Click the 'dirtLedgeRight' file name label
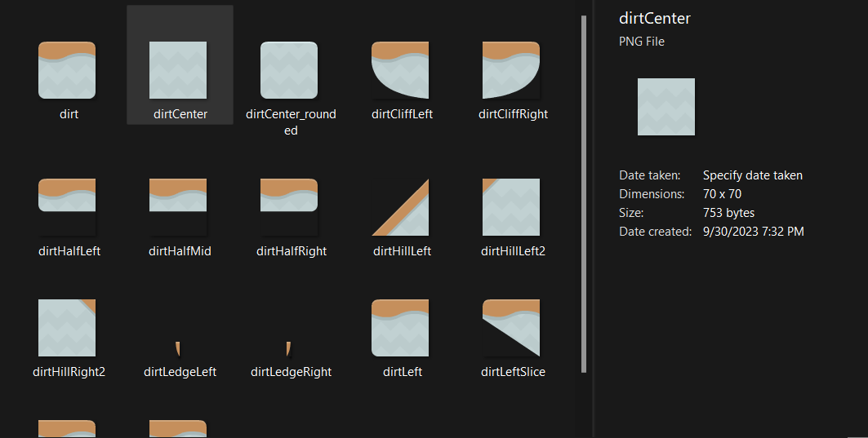868x438 pixels. pyautogui.click(x=292, y=372)
